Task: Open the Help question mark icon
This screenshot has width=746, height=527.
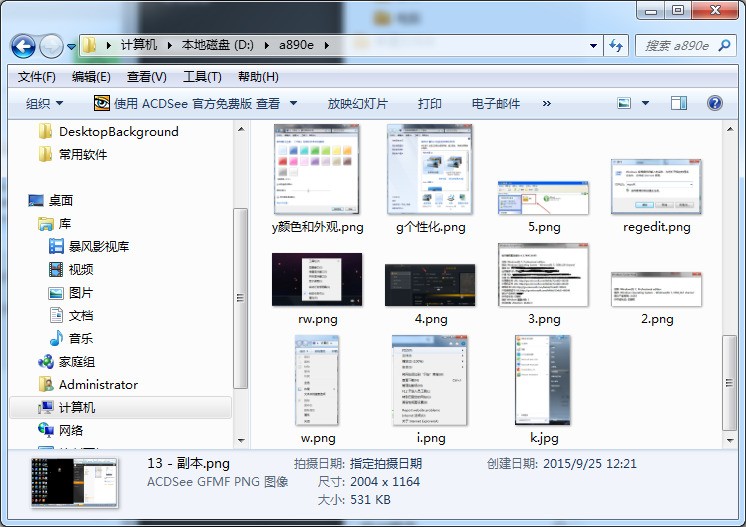Action: pos(715,103)
